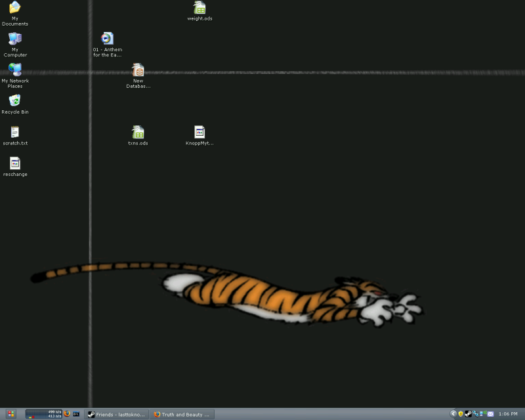Launch command prompt from quick launch

[76, 414]
